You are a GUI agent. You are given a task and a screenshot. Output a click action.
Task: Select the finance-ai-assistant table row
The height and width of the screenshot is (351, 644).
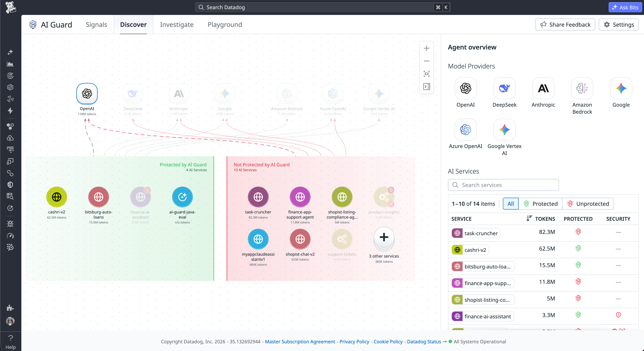[x=543, y=316]
